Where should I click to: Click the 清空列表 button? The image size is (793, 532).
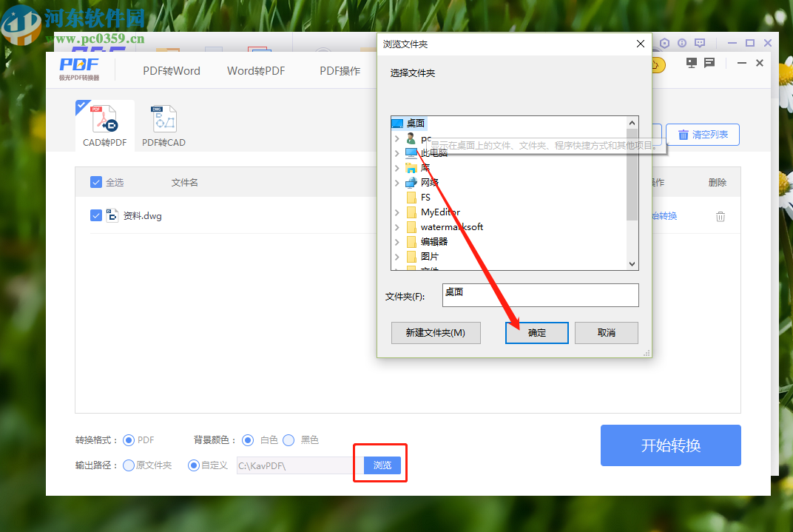[703, 135]
